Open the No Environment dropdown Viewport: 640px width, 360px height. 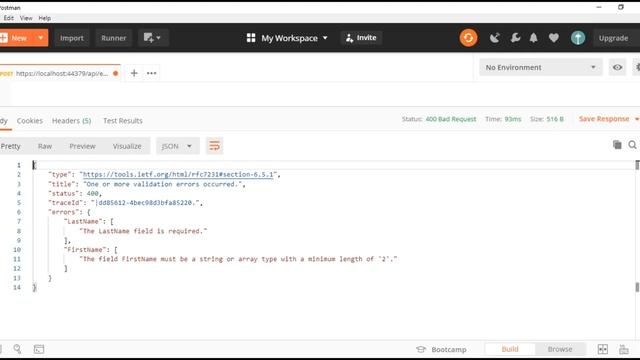click(x=540, y=67)
